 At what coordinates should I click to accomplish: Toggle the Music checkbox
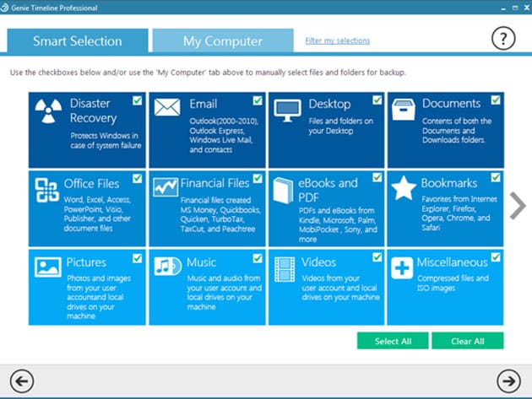point(257,257)
